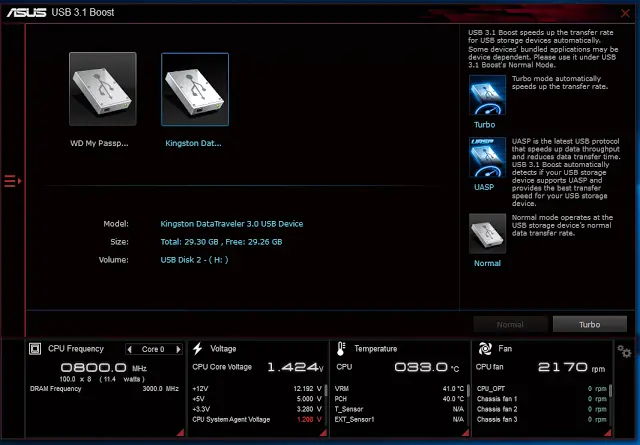
Task: Click the +5V voltage row
Action: click(x=257, y=399)
